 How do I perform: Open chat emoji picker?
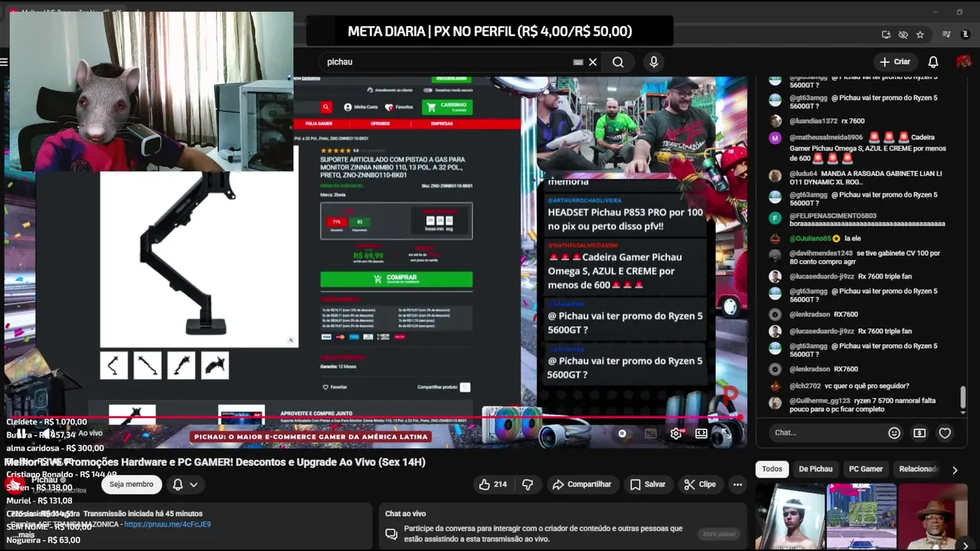click(x=894, y=433)
